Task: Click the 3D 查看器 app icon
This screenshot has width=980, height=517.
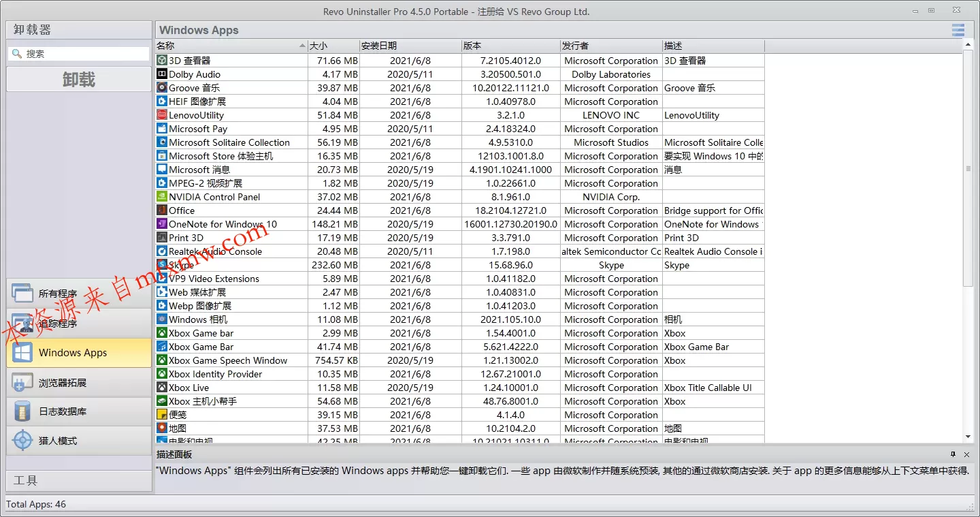Action: tap(162, 61)
